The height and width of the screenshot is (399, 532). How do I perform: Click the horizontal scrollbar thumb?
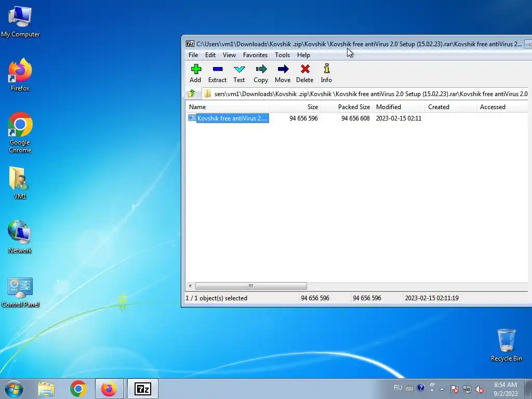point(251,286)
